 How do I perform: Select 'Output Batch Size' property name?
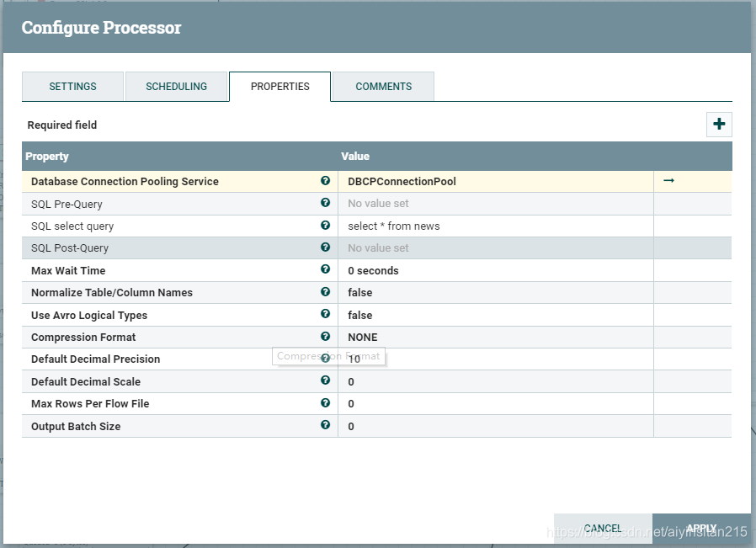tap(76, 427)
